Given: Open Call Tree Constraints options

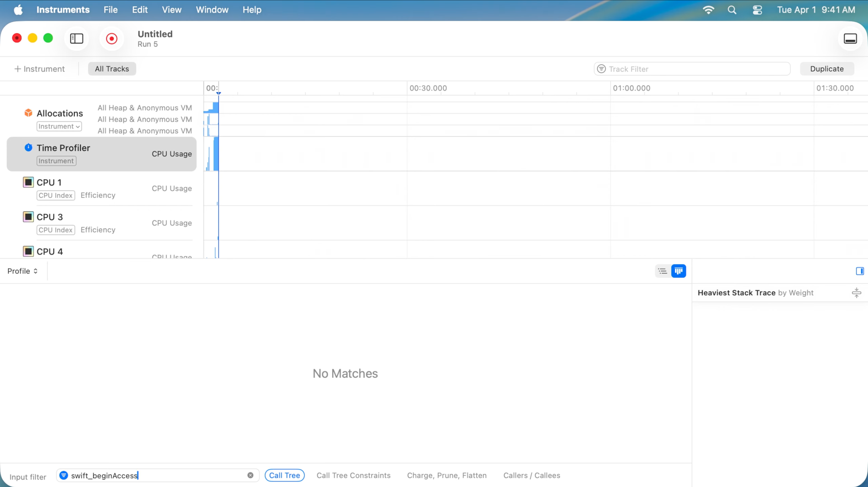Looking at the screenshot, I should [x=354, y=475].
